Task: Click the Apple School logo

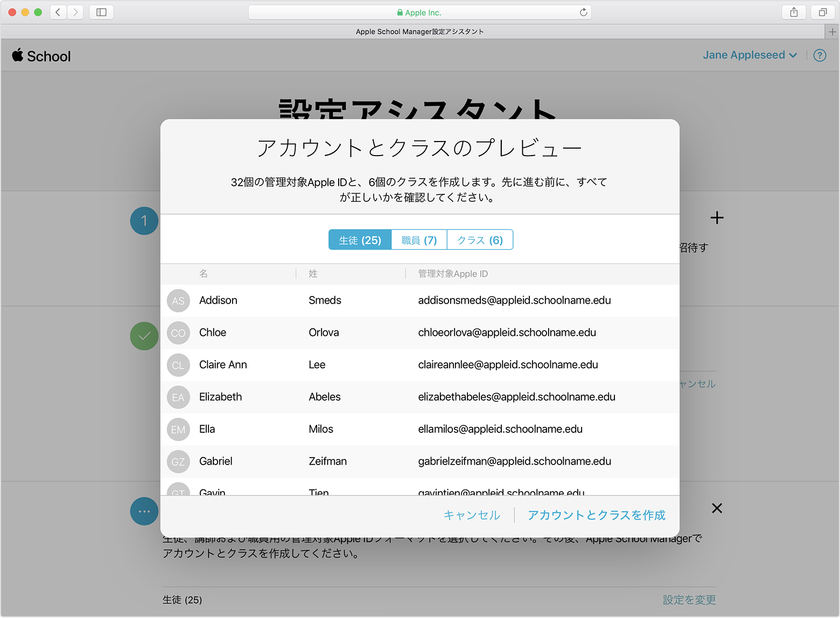Action: [41, 55]
